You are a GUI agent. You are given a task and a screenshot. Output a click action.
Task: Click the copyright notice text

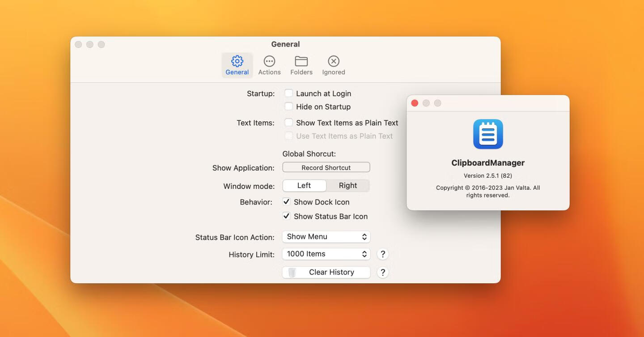tap(488, 192)
